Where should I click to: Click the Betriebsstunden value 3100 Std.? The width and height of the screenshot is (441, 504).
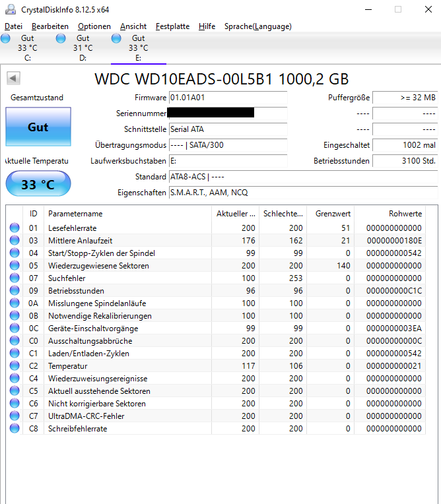pyautogui.click(x=405, y=161)
